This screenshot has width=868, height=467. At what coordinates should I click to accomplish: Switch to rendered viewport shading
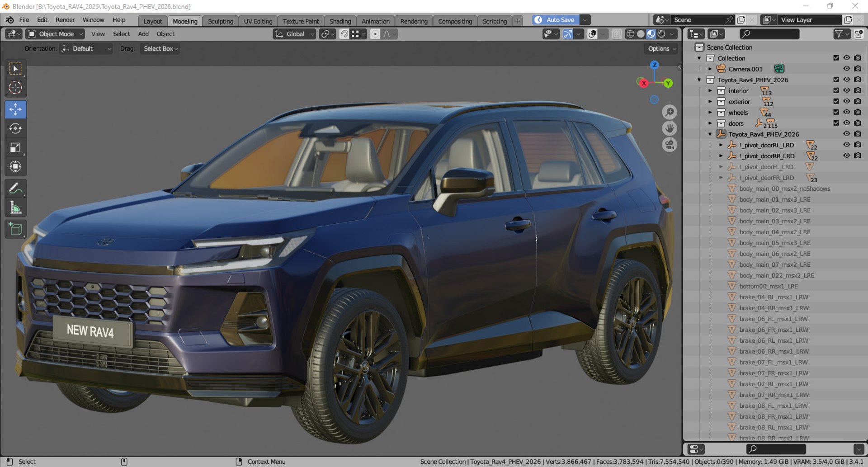[661, 34]
